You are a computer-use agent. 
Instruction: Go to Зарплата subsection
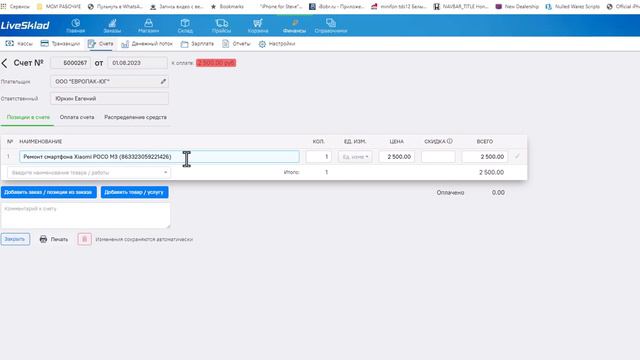coord(197,44)
